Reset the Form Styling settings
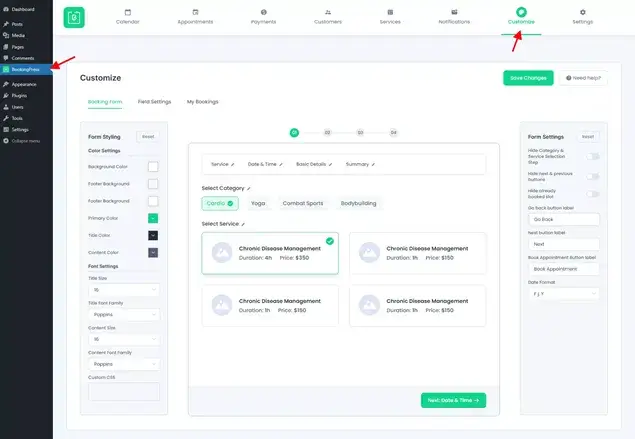 [x=148, y=136]
